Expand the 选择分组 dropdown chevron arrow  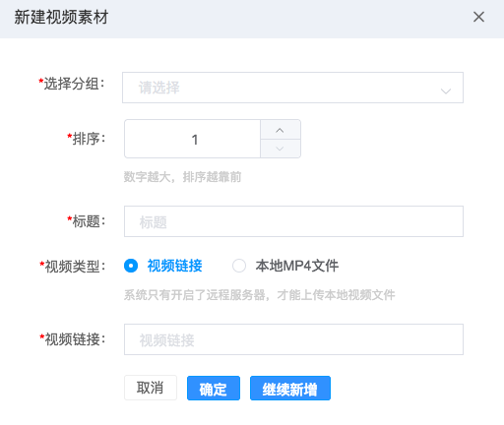[x=446, y=91]
